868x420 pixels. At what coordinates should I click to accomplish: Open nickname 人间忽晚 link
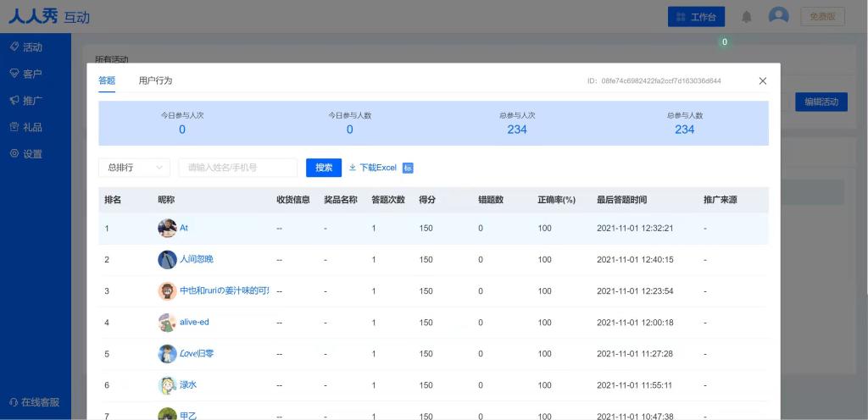click(x=197, y=258)
